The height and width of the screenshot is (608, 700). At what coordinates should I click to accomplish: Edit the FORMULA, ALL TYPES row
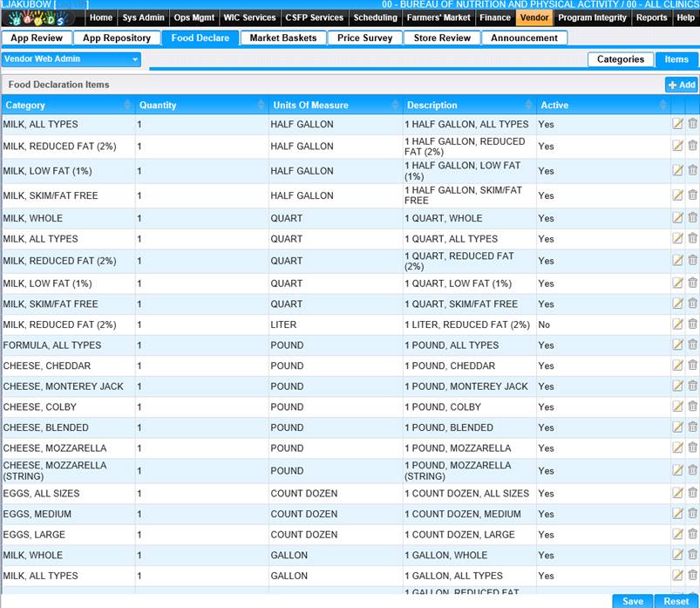[x=677, y=345]
